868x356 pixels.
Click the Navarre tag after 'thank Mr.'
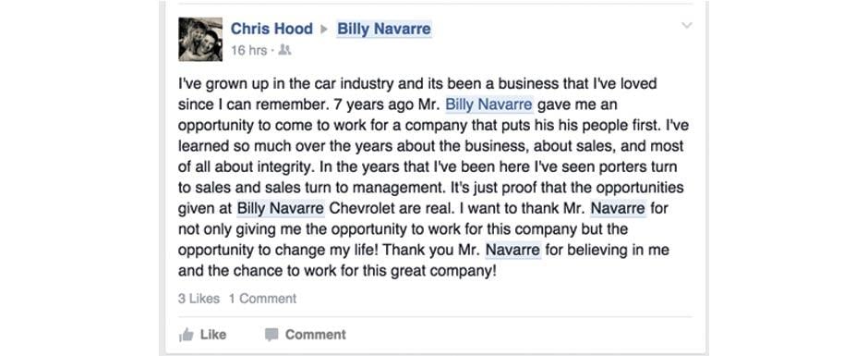click(x=618, y=208)
